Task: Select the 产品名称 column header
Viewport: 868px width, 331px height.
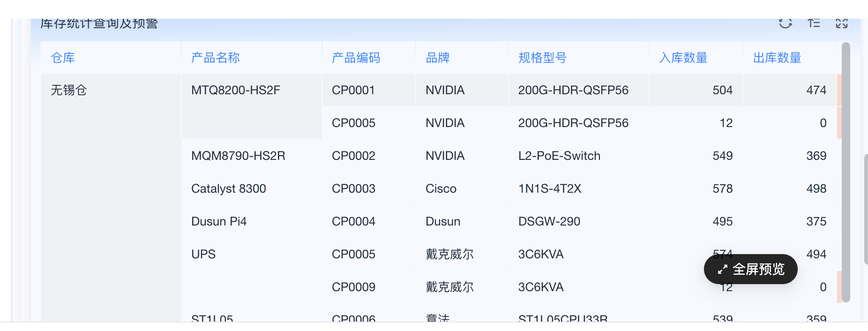Action: pyautogui.click(x=216, y=58)
